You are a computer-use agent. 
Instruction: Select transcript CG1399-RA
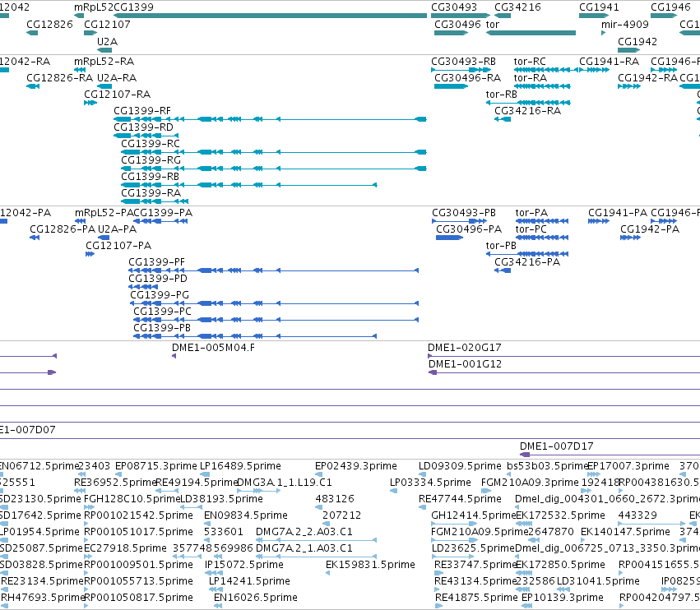(151, 193)
